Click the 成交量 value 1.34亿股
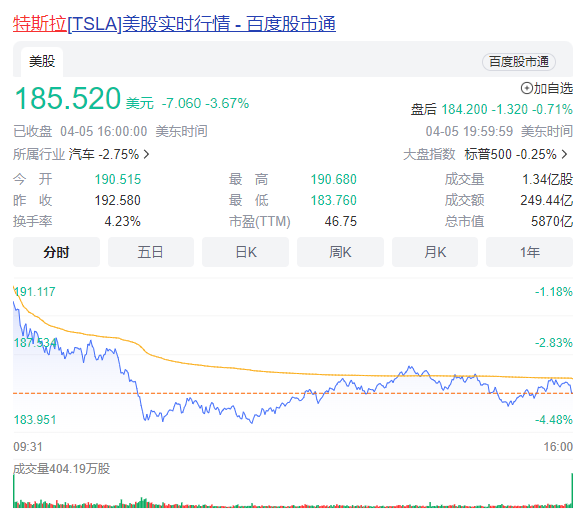 click(x=548, y=179)
